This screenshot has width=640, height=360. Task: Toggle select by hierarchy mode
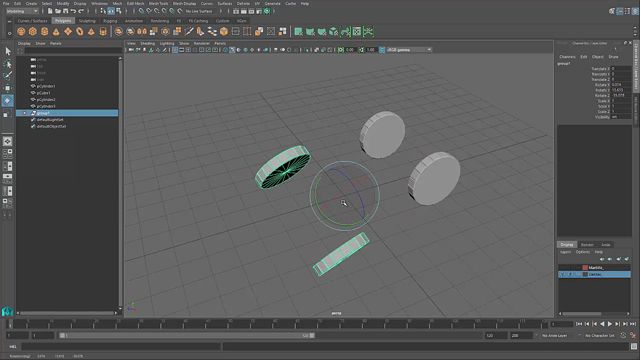103,11
